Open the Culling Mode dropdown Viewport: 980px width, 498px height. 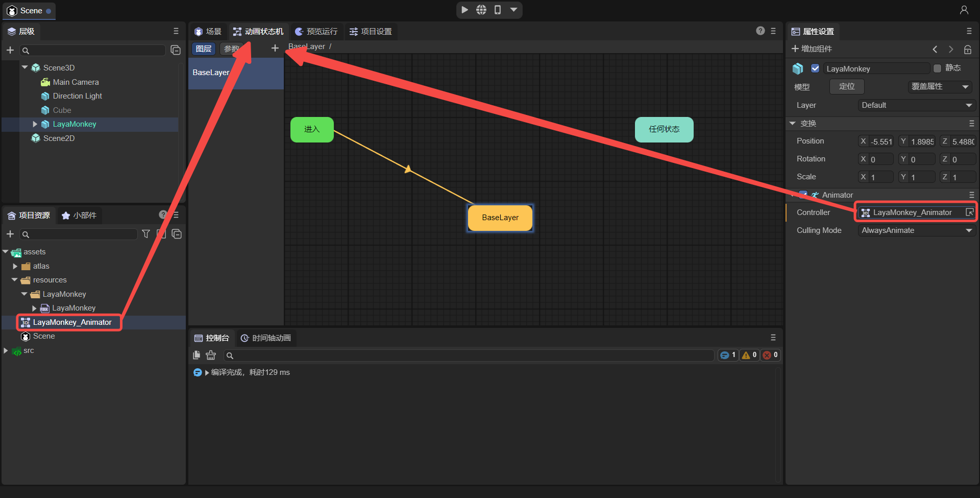[x=916, y=230]
